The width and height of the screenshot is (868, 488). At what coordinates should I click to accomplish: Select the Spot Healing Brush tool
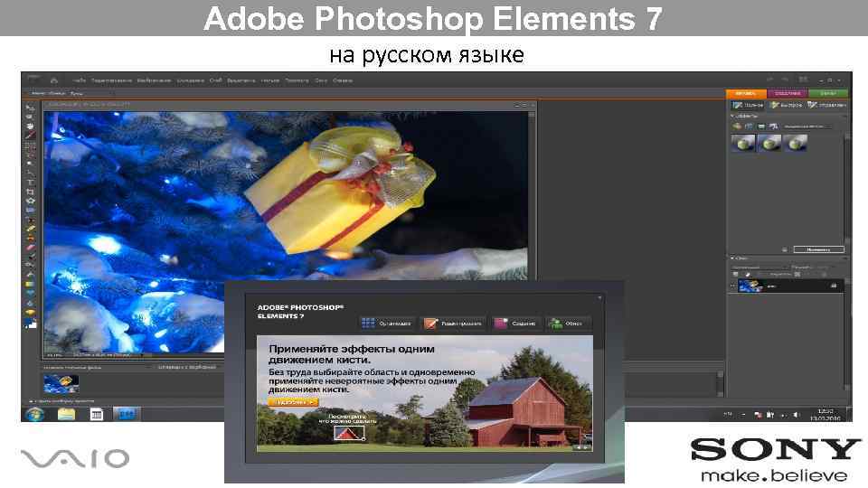30,229
